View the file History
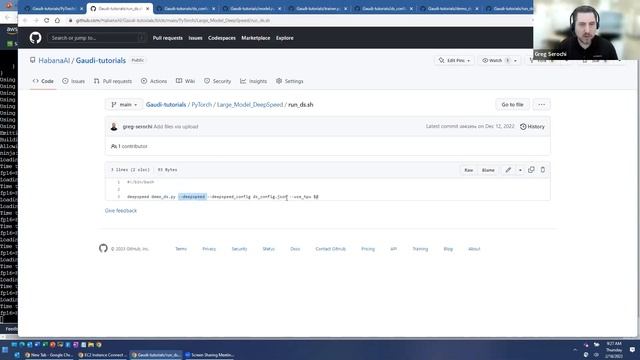Viewport: 640px width, 360px height. tap(532, 127)
